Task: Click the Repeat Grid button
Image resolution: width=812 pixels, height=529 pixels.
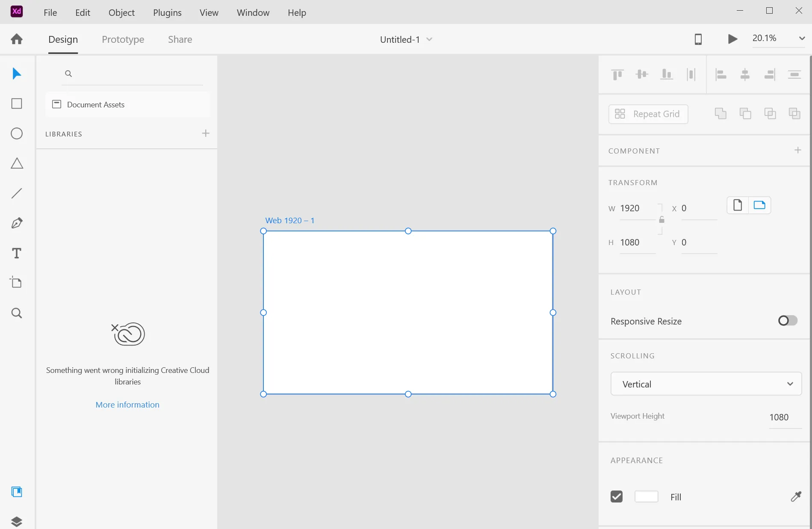Action: coord(648,114)
